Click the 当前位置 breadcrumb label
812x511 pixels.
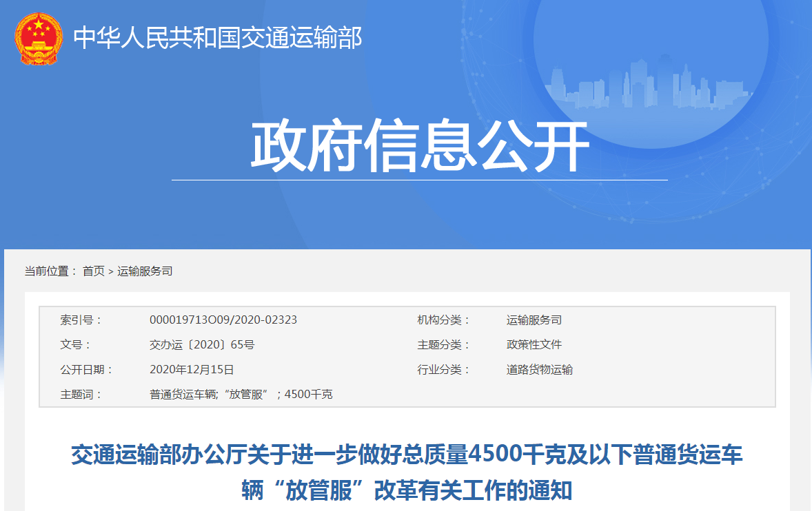tap(51, 271)
